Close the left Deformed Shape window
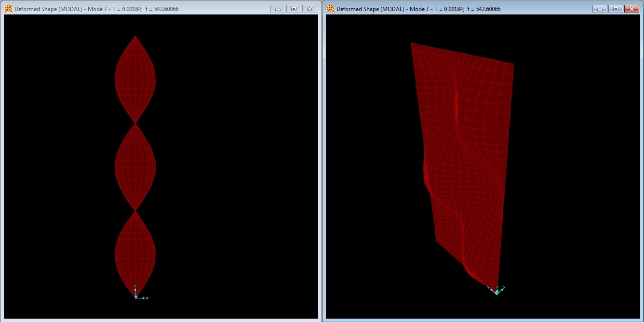 coord(309,9)
